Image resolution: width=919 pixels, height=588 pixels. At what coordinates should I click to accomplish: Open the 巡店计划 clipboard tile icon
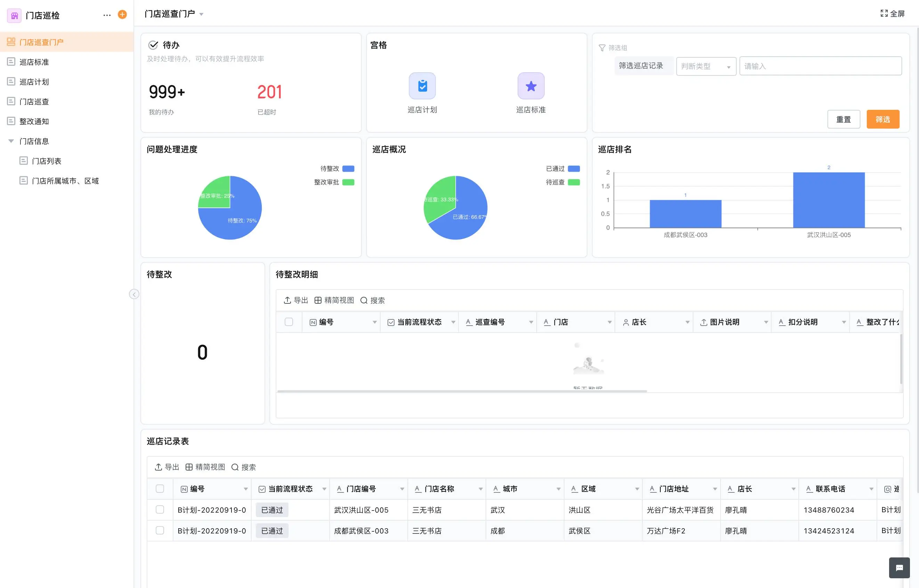click(422, 86)
